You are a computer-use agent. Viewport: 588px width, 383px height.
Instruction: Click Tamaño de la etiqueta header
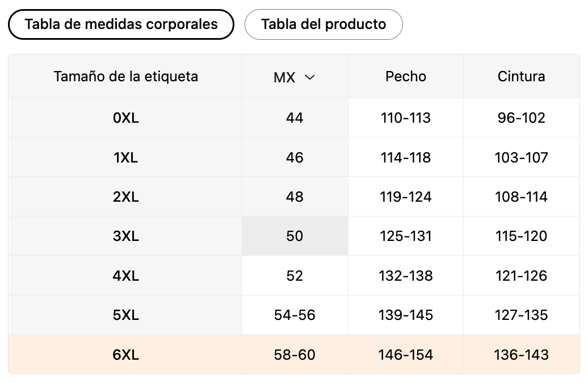pos(125,76)
